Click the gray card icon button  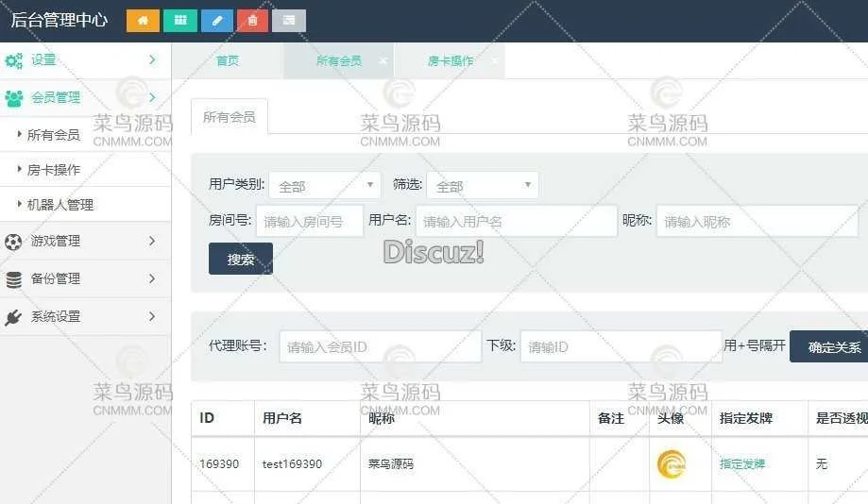click(289, 20)
